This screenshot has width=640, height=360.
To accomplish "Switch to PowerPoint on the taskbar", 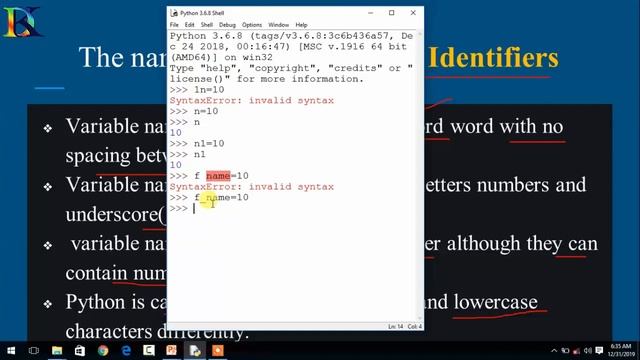I will [171, 351].
